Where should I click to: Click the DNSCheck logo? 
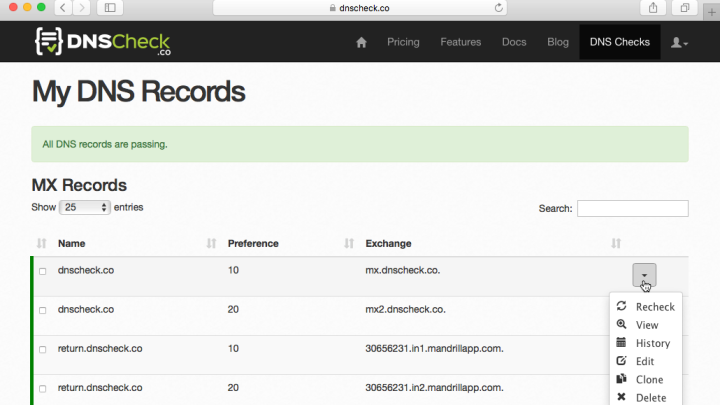(102, 42)
